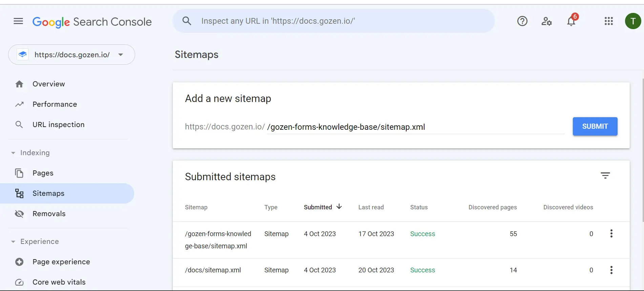Viewport: 644px width, 291px height.
Task: Click Success status for gozen-forms sitemap
Action: 422,234
